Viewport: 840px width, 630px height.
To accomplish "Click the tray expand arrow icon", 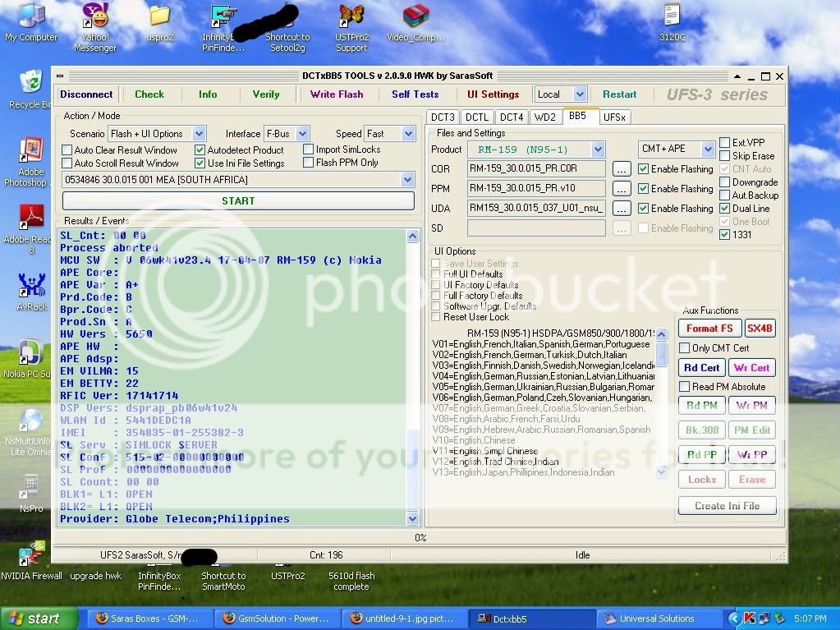I will click(734, 619).
